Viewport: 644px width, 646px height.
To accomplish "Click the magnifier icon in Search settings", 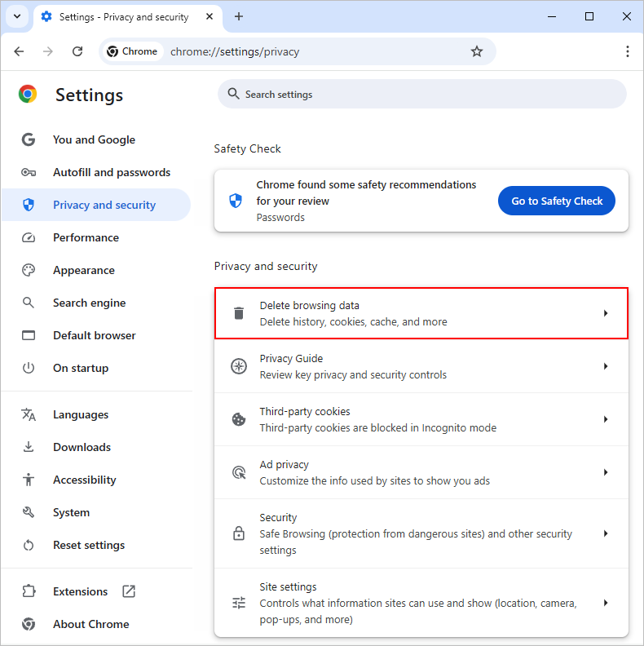I will click(233, 94).
